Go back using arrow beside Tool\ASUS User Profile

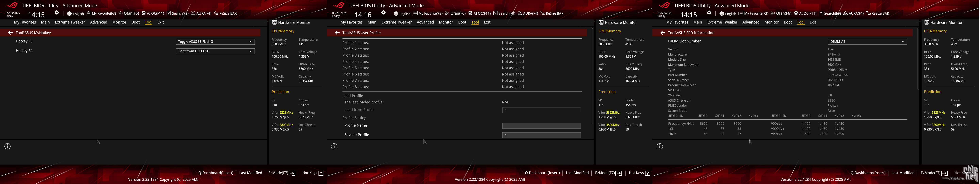(x=337, y=33)
